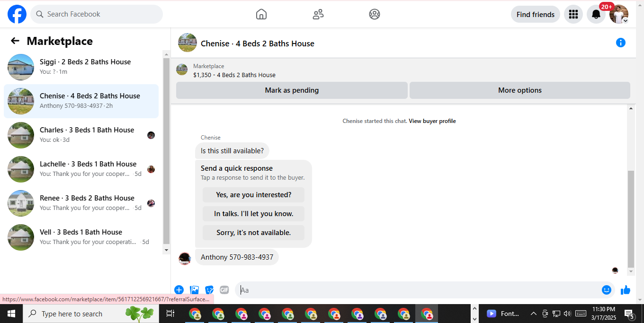This screenshot has height=323, width=644.
Task: Open the account profile picture menu
Action: pos(619,14)
